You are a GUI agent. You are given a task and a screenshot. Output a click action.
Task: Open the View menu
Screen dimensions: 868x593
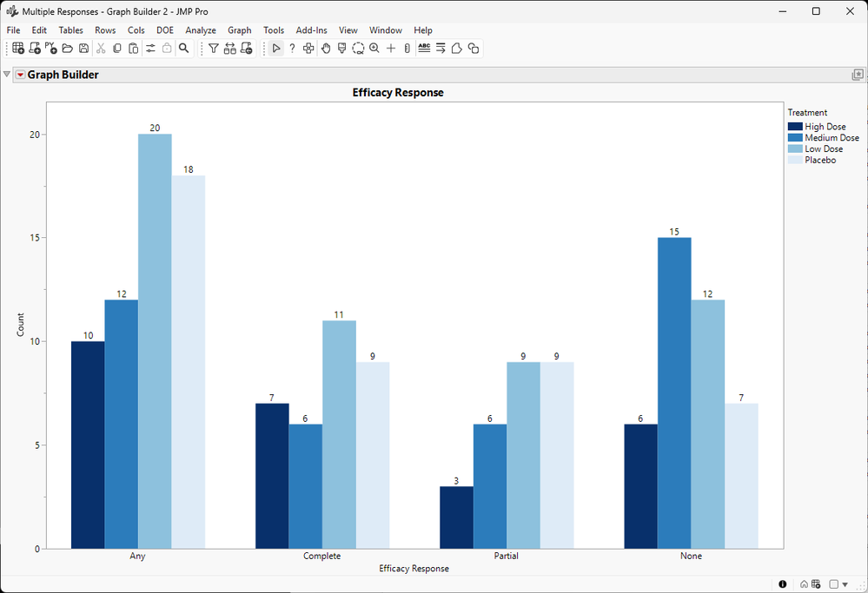click(348, 30)
